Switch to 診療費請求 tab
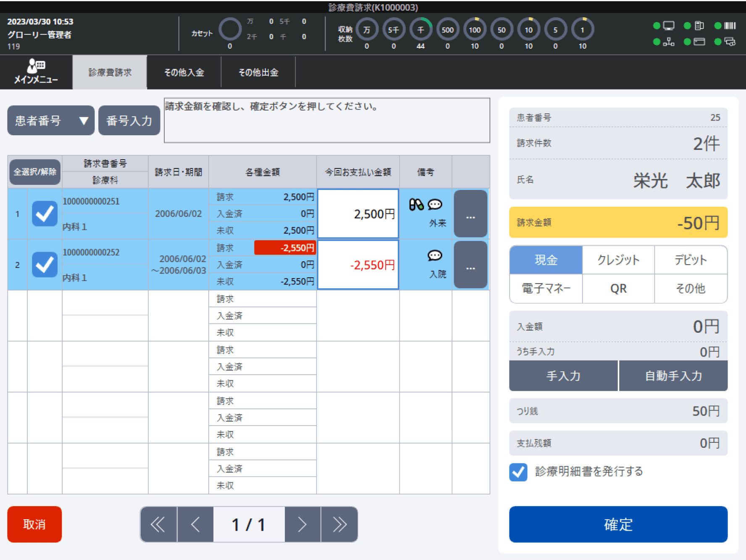The width and height of the screenshot is (746, 560). (x=110, y=72)
